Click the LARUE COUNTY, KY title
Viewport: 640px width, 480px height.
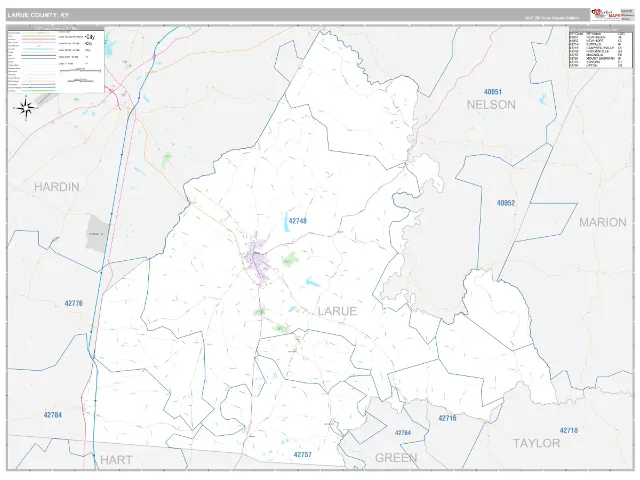pyautogui.click(x=38, y=15)
